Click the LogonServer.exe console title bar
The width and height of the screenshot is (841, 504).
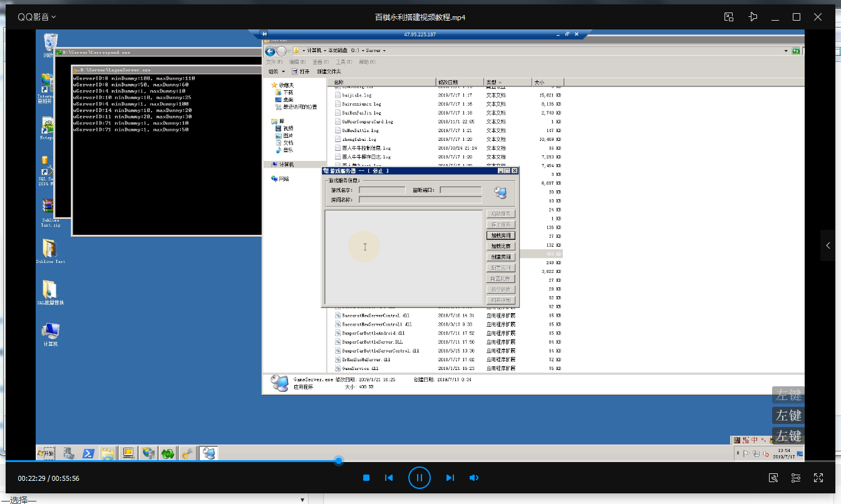point(166,69)
